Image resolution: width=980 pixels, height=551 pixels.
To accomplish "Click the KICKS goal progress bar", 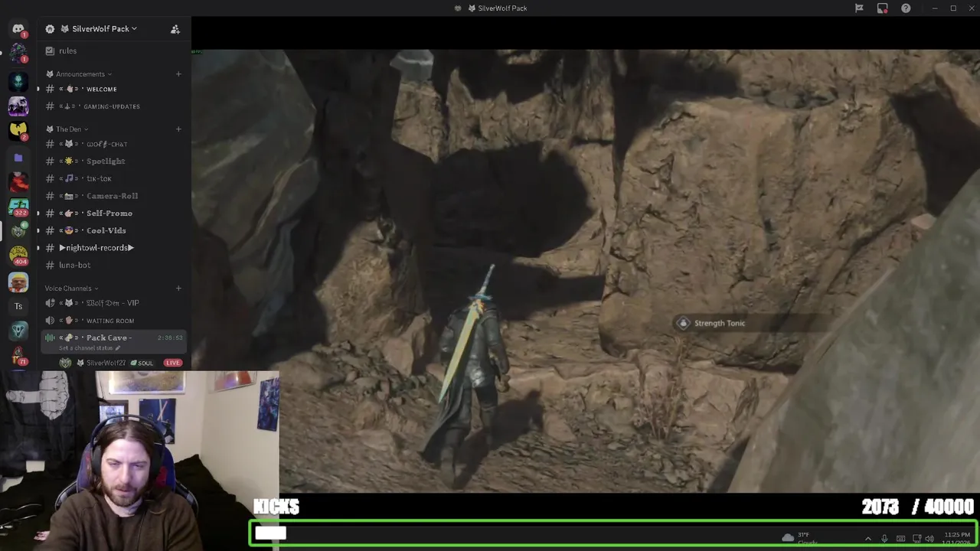I will coord(612,533).
